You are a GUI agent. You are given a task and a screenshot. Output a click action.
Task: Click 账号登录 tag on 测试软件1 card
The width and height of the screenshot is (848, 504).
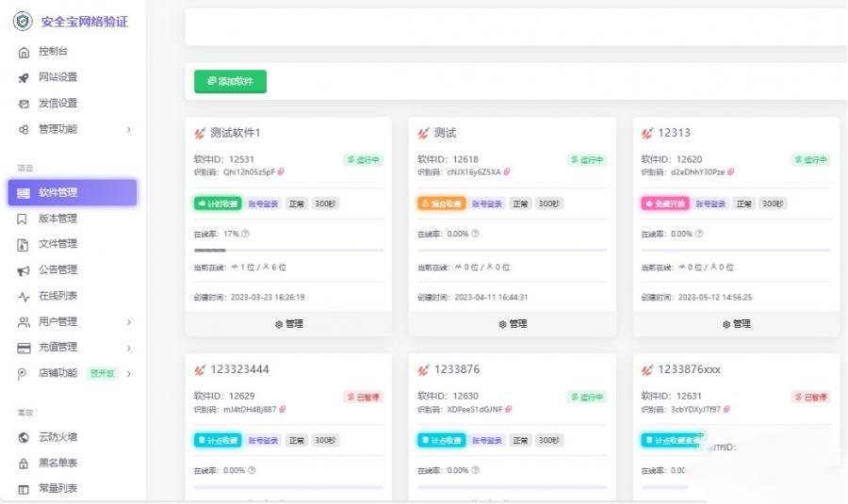coord(263,203)
